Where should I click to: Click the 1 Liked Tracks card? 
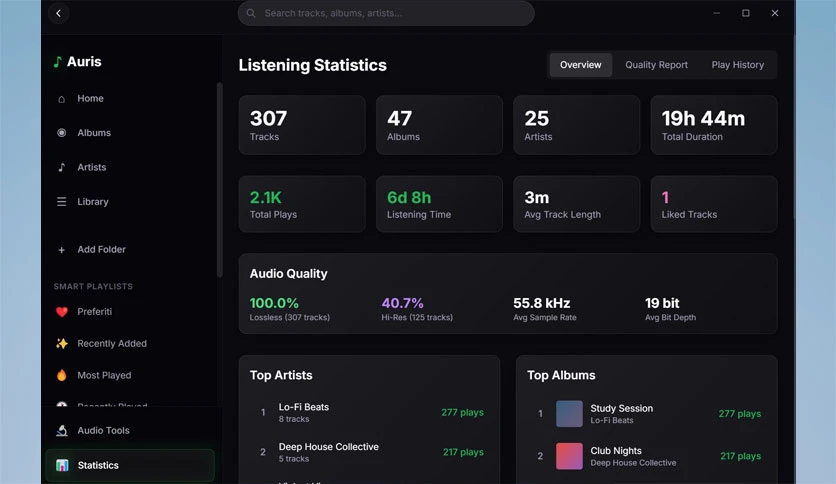point(714,204)
